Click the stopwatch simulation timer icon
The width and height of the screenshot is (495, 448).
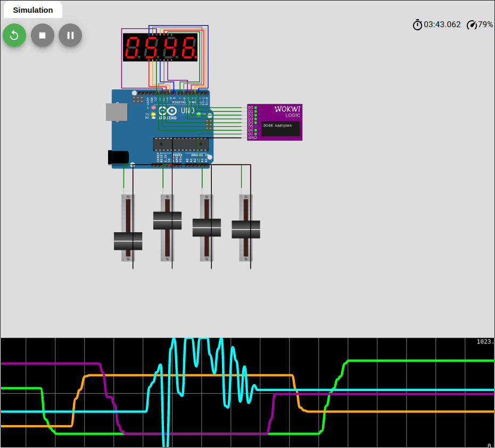(417, 25)
